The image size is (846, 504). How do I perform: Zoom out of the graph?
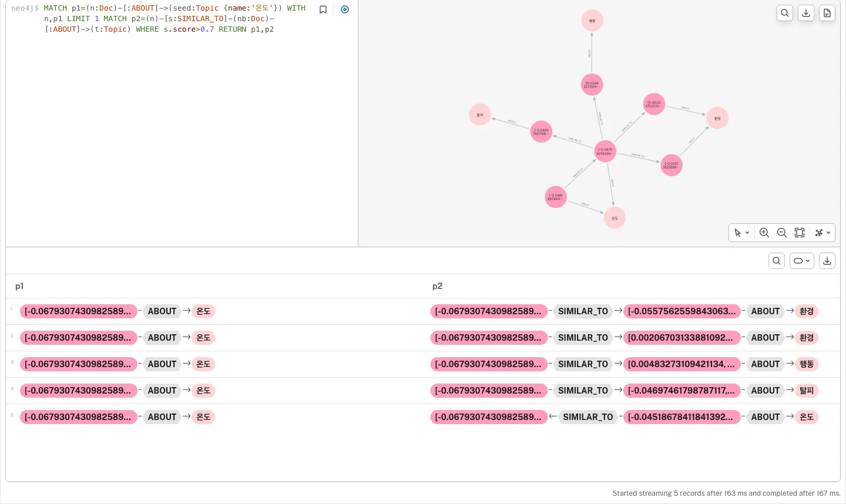point(782,233)
